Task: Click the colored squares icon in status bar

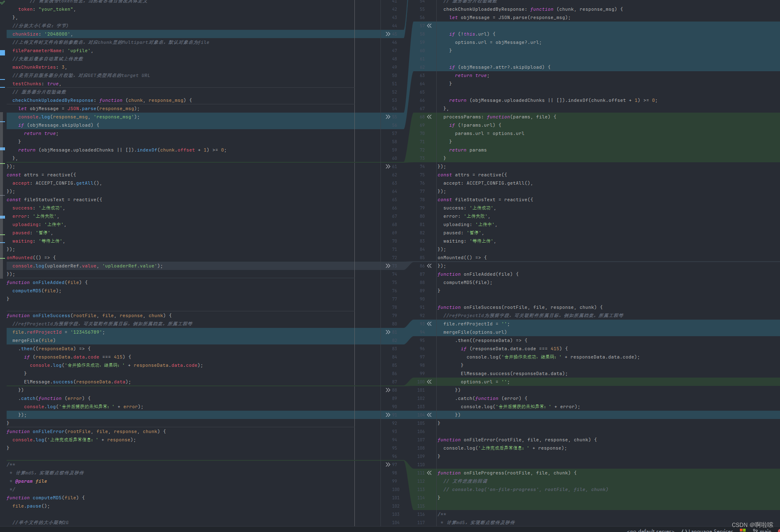Action: [743, 530]
